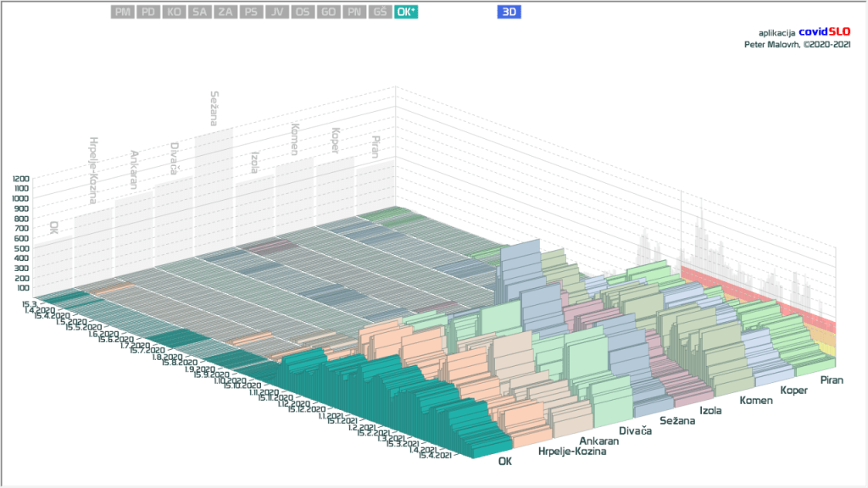Show the GO region data
868x488 pixels.
click(x=328, y=12)
